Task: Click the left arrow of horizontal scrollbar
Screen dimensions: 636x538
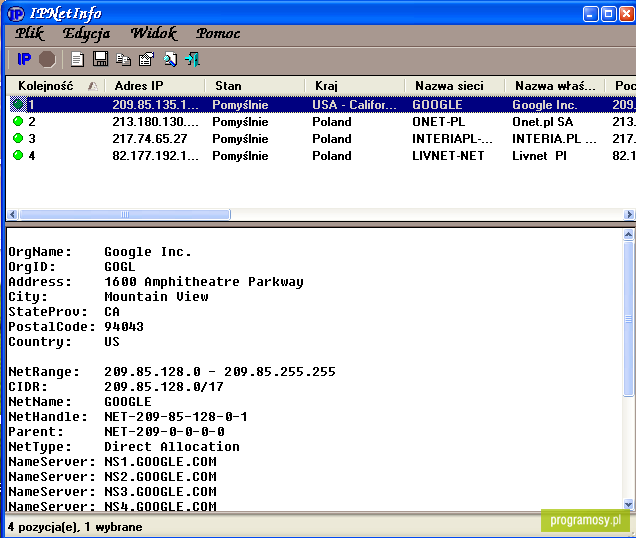Action: 13,214
